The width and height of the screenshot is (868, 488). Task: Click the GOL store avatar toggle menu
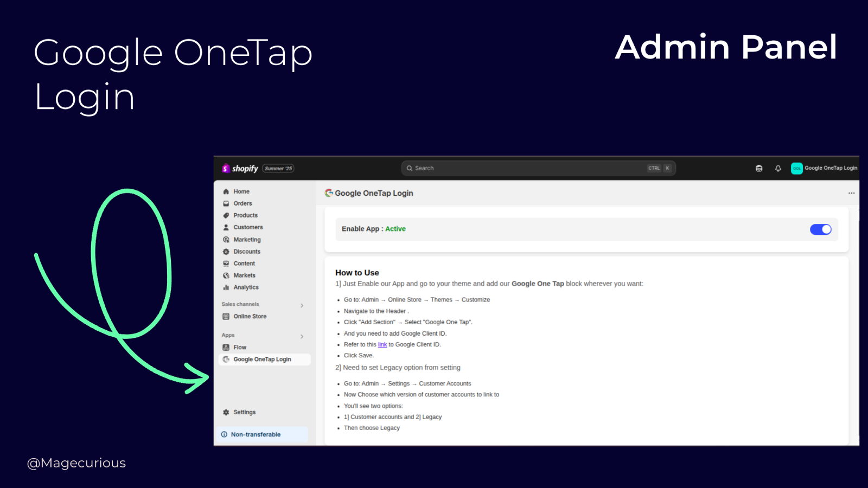tap(796, 168)
